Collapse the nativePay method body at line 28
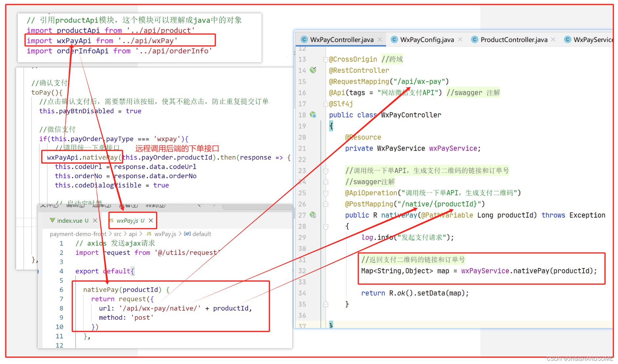Screen dimensions: 618x364 click(x=326, y=226)
